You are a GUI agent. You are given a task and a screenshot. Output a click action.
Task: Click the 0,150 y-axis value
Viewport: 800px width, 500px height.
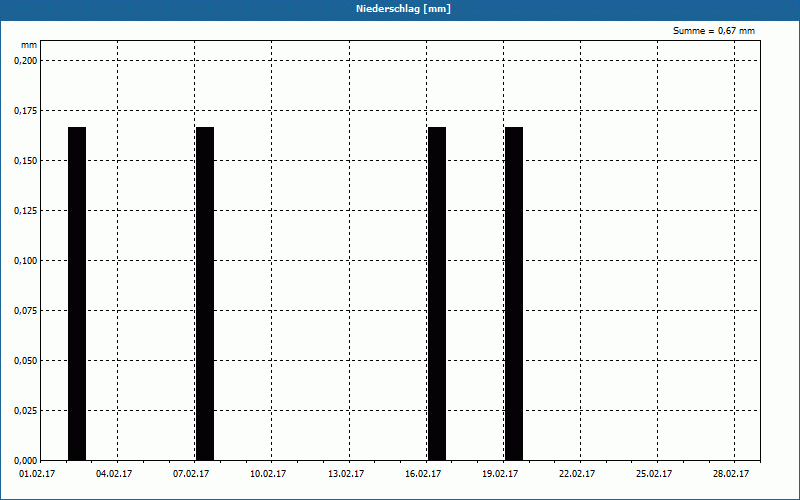(26, 161)
